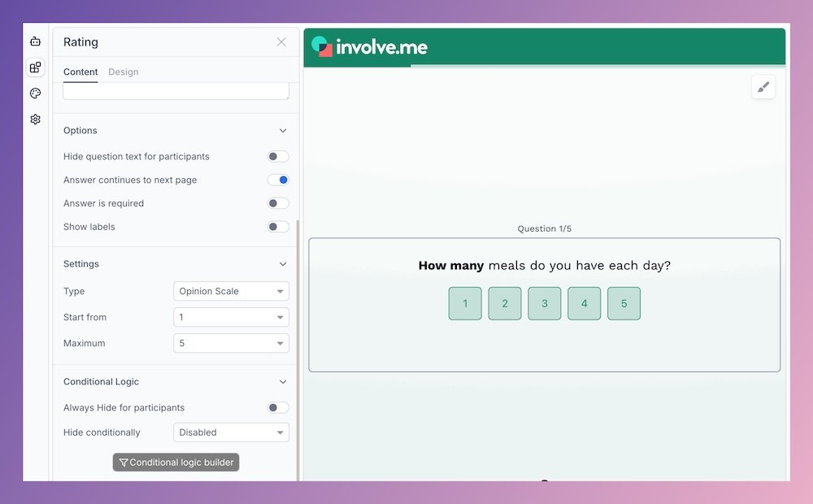Image resolution: width=813 pixels, height=504 pixels.
Task: Click the paintbrush styling icon on the canvas
Action: pyautogui.click(x=763, y=86)
